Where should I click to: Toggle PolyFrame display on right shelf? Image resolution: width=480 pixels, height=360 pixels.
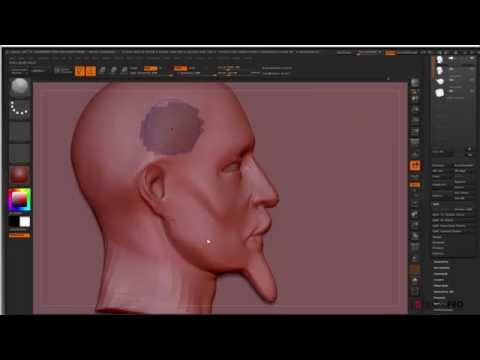click(415, 247)
